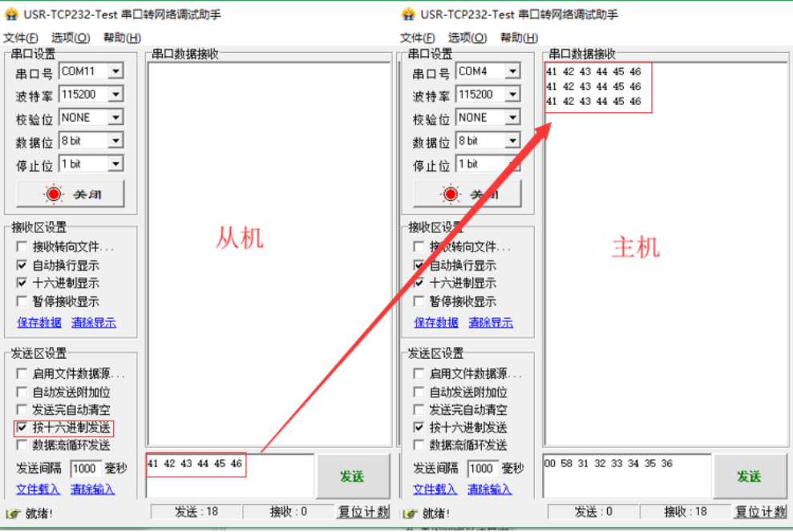This screenshot has height=532, width=793.
Task: Open the 停止位 dropdown in right window
Action: click(x=512, y=164)
